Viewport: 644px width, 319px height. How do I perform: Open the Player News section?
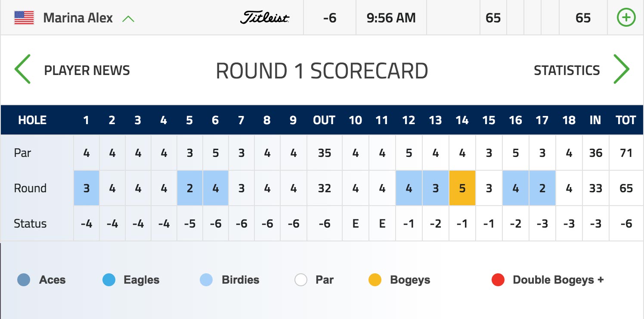[87, 70]
